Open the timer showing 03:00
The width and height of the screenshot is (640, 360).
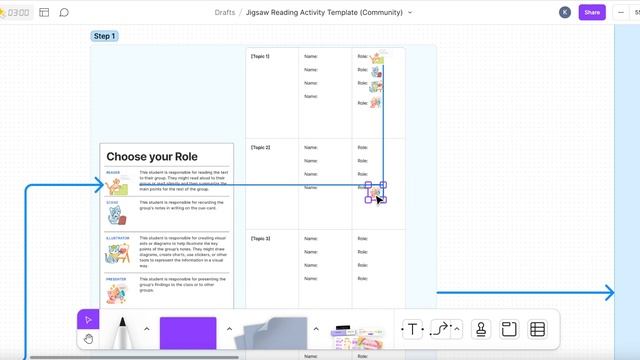(x=15, y=13)
